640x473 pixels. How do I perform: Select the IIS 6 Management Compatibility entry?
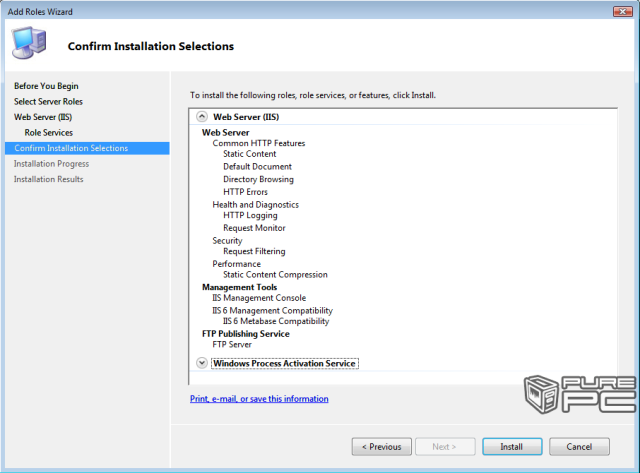[272, 311]
